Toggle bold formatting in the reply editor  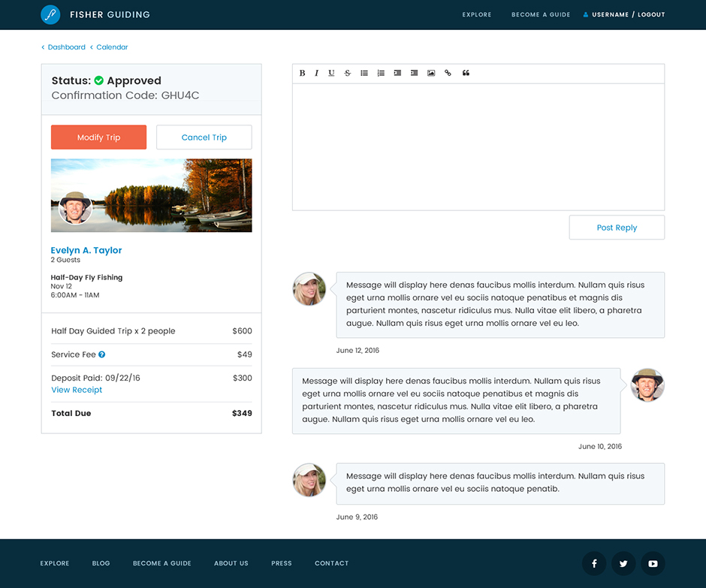pos(302,74)
